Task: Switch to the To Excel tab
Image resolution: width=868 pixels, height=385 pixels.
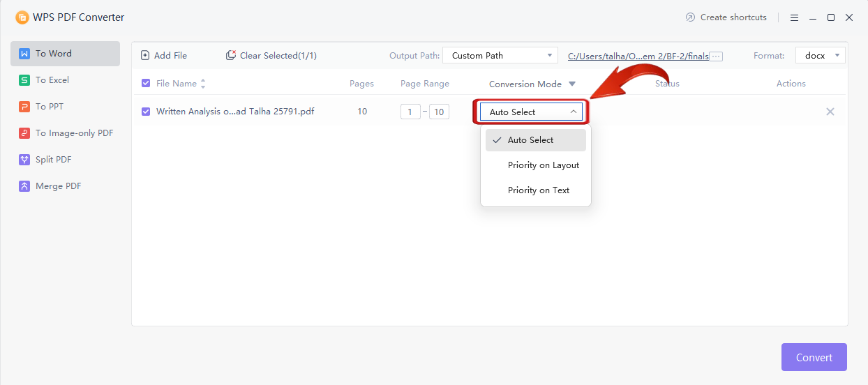Action: pyautogui.click(x=66, y=80)
